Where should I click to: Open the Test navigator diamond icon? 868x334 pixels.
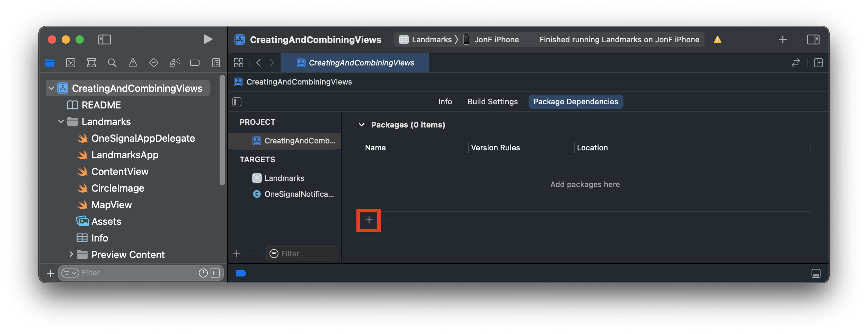(154, 63)
